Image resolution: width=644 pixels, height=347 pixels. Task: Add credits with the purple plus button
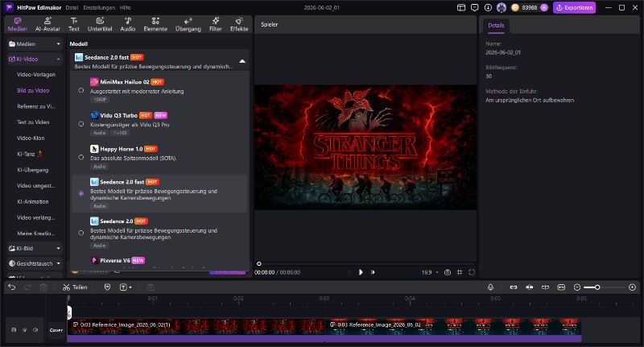point(544,7)
